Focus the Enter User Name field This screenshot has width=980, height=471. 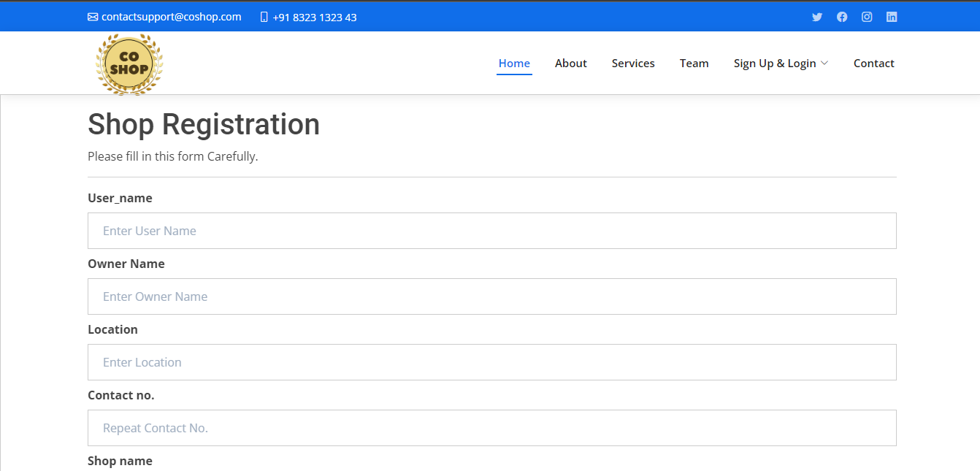(x=492, y=231)
